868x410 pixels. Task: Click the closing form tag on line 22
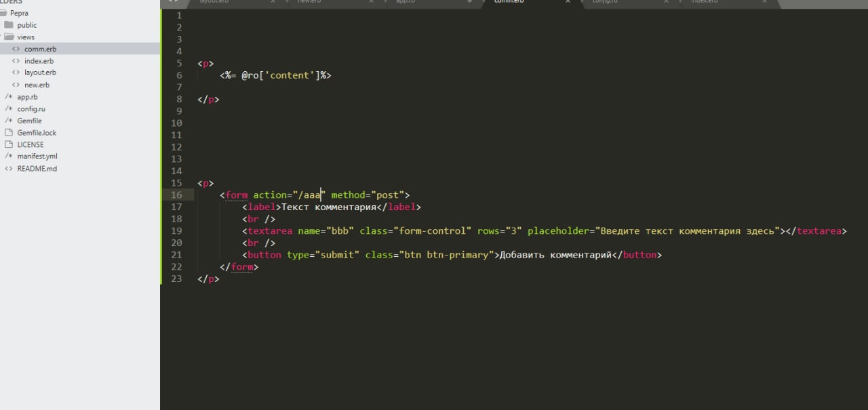point(239,267)
